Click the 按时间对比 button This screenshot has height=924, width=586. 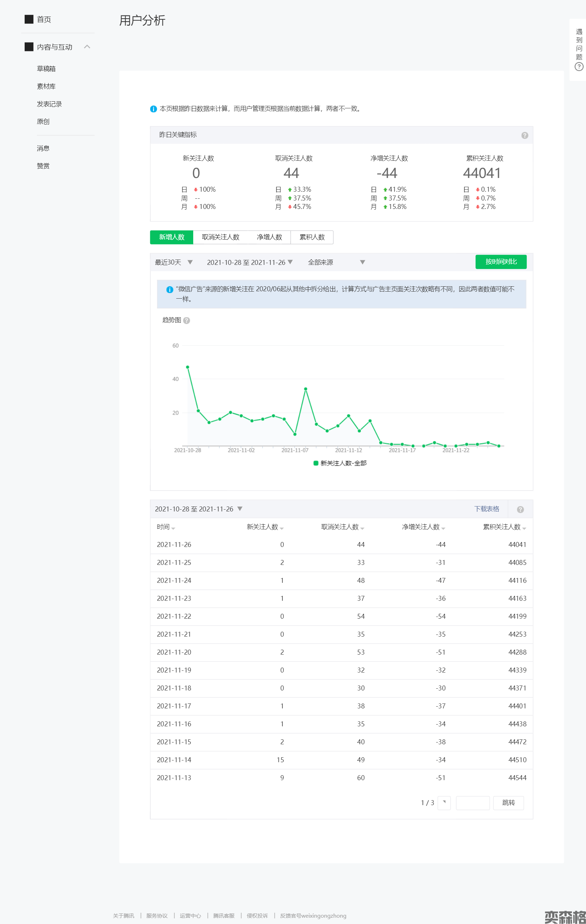[500, 262]
